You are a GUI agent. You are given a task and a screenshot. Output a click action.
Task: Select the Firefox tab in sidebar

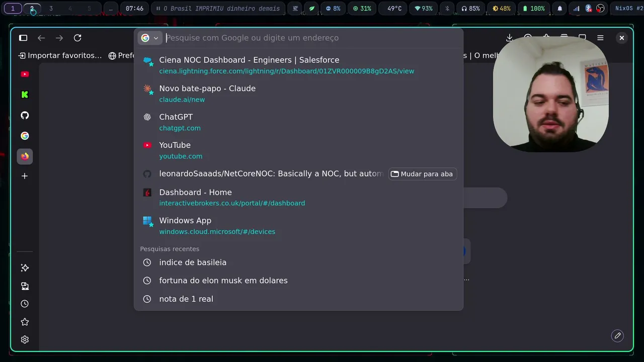tap(25, 156)
